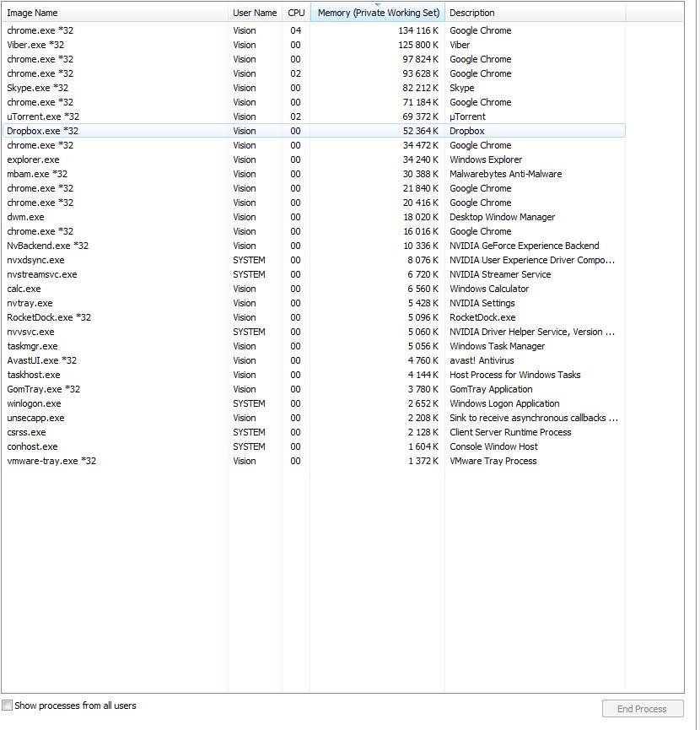Select the uTorrent.exe *32 process

point(43,116)
